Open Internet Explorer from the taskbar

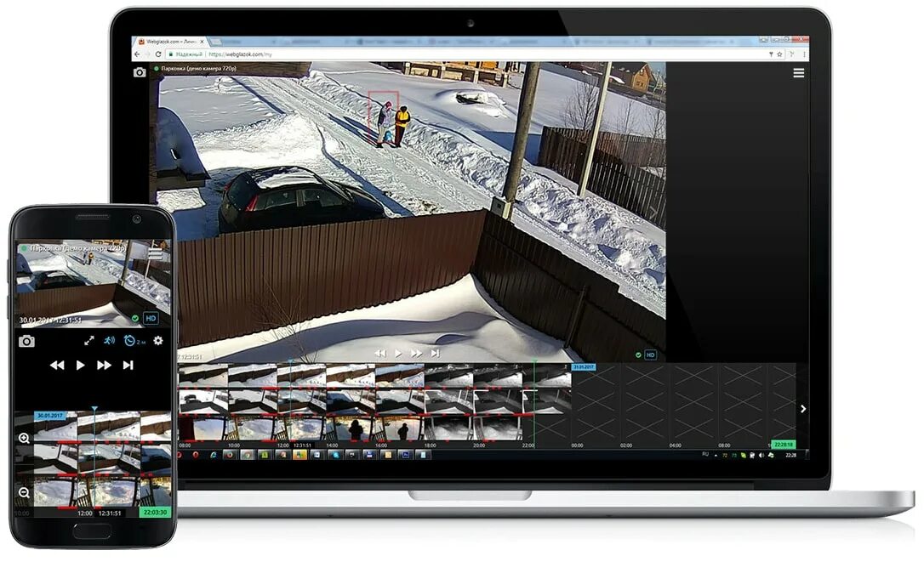coord(213,455)
